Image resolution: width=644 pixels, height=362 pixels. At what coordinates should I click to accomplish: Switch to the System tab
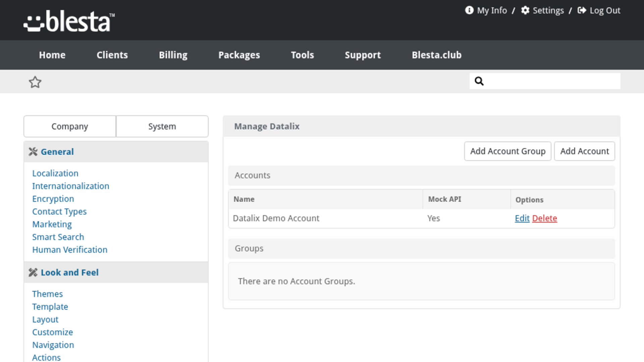tap(162, 126)
